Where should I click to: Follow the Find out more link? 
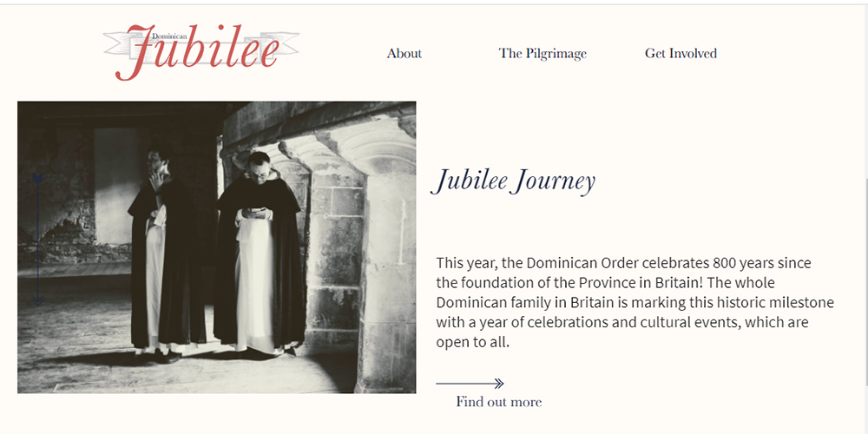coord(499,402)
